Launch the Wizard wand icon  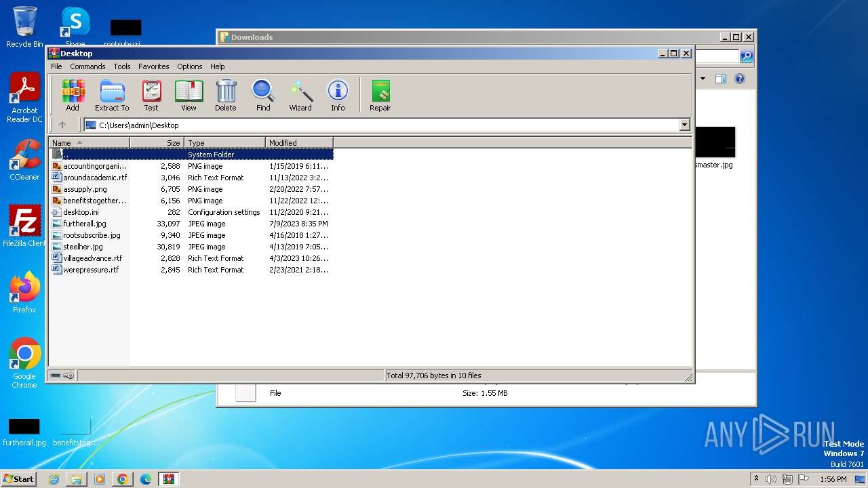[x=300, y=95]
